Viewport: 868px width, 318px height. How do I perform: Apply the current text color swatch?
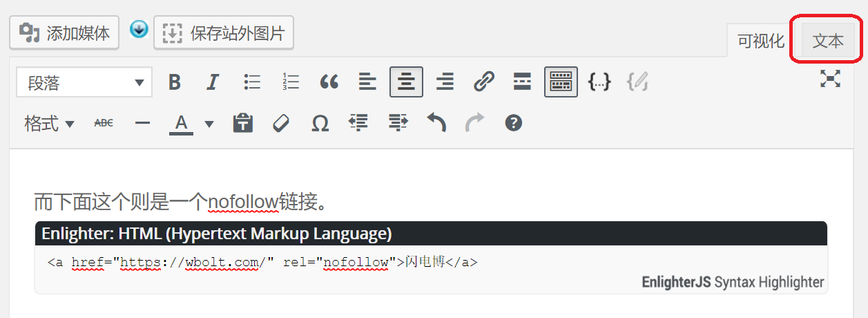(181, 124)
